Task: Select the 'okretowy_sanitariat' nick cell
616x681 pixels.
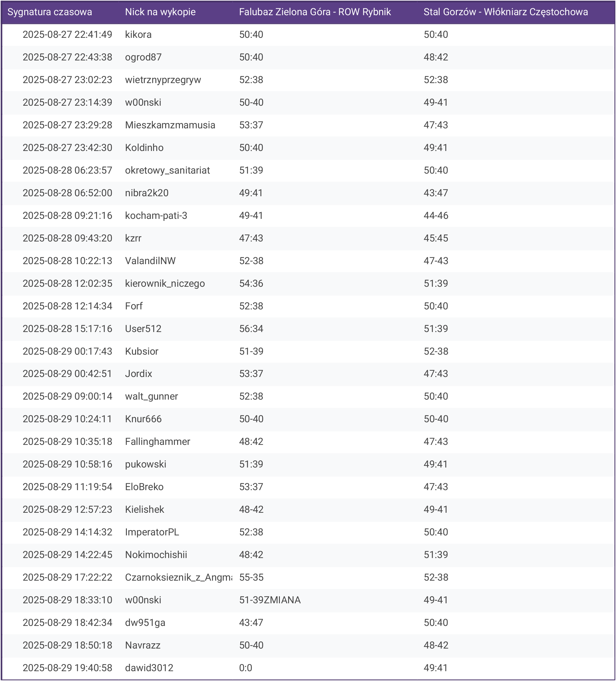Action: 167,170
